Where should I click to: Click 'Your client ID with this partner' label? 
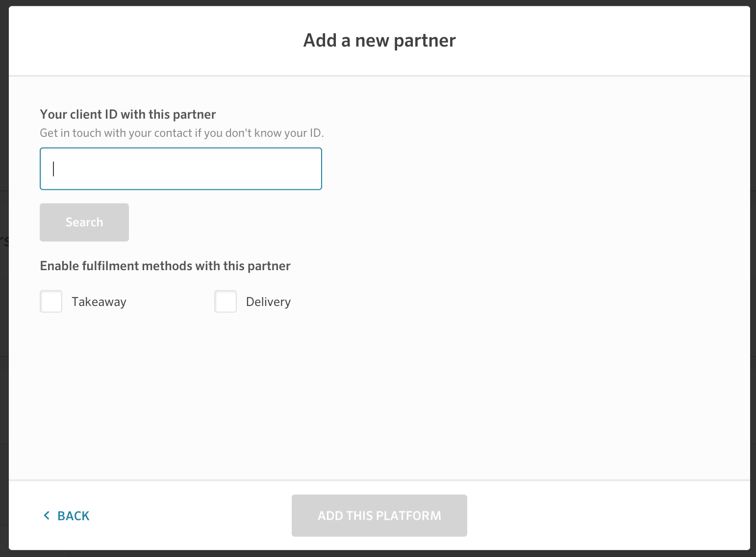pos(128,114)
